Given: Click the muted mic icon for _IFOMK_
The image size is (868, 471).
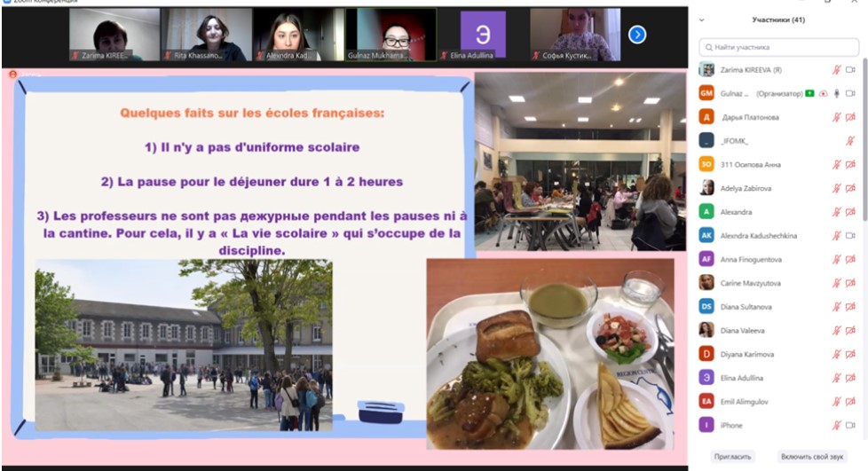Looking at the screenshot, I should tap(850, 141).
